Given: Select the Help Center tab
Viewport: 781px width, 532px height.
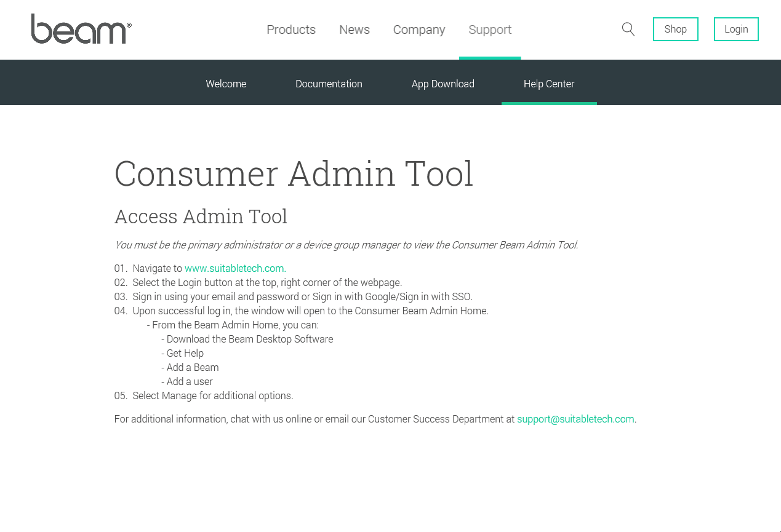Looking at the screenshot, I should click(x=549, y=84).
